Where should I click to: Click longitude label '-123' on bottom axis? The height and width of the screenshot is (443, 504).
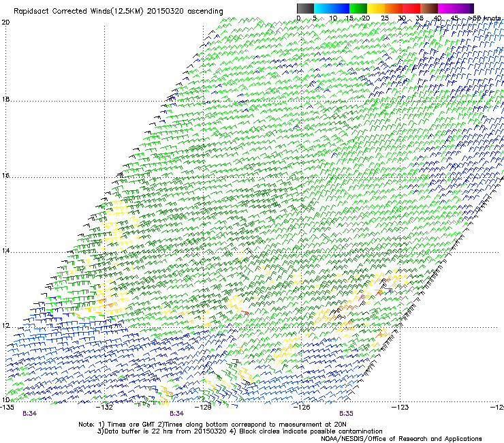click(400, 408)
